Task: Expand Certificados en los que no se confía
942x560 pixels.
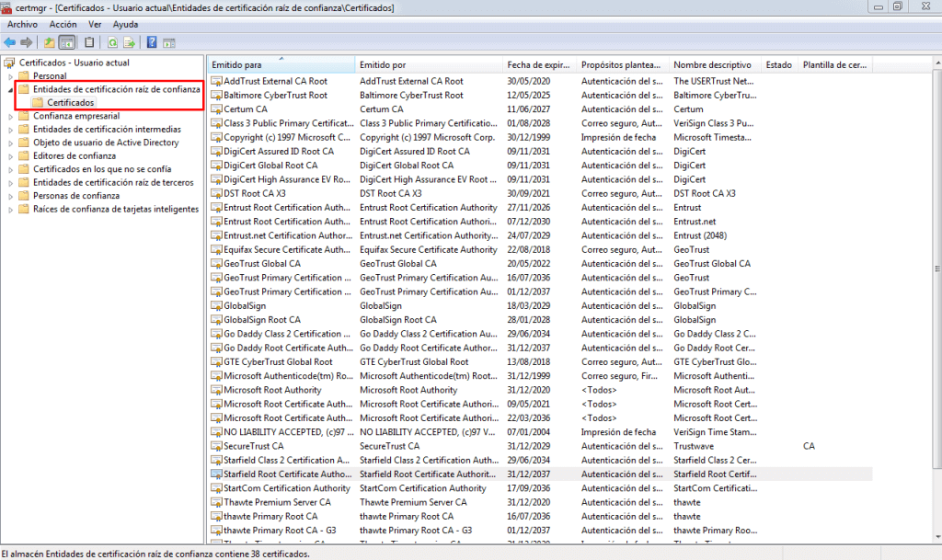Action: pos(10,169)
